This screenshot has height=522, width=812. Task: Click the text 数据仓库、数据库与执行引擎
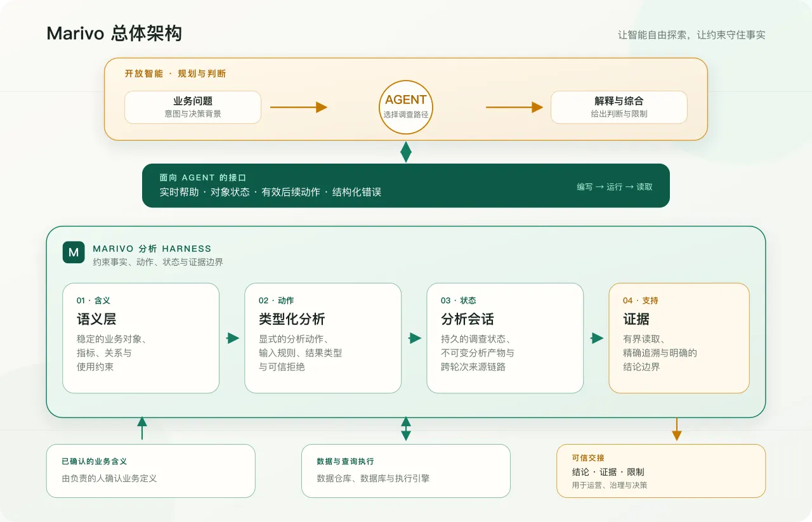click(373, 478)
